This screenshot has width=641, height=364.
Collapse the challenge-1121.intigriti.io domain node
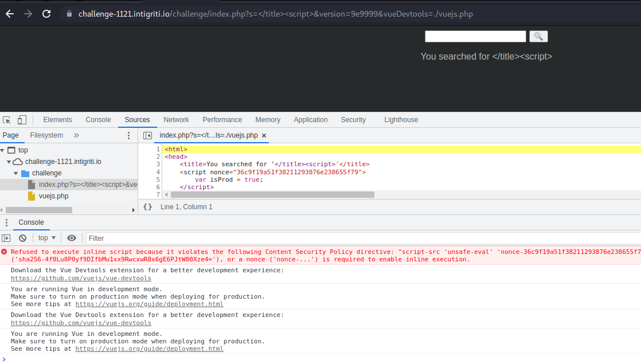click(9, 162)
